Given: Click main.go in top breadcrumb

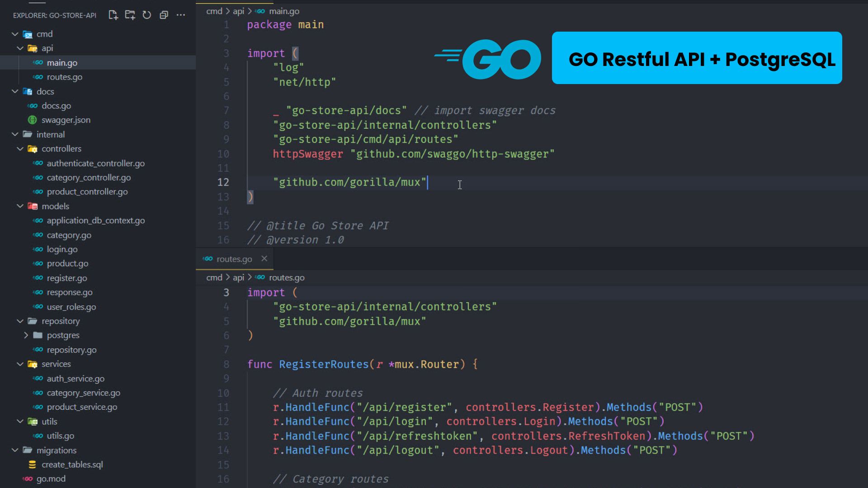Looking at the screenshot, I should (284, 11).
